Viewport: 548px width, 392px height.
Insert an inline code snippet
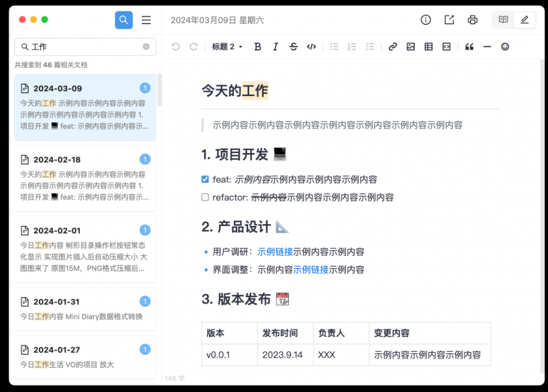[x=311, y=46]
